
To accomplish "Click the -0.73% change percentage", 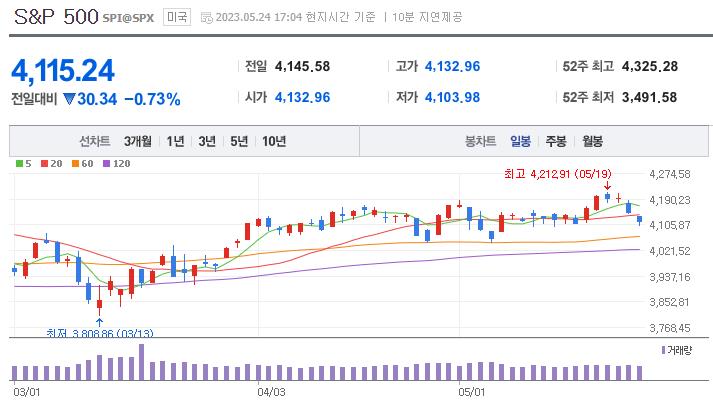I will click(x=152, y=99).
